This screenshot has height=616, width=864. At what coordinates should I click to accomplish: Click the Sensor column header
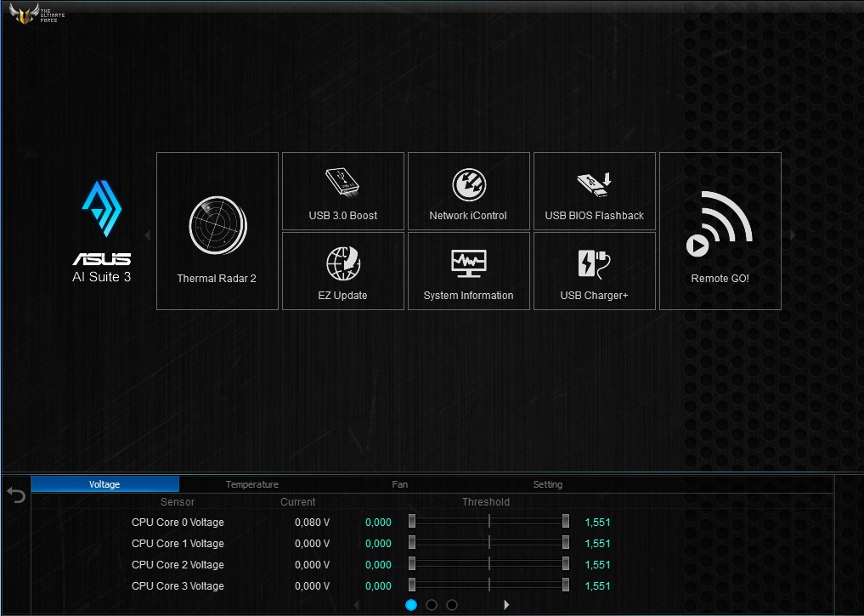[178, 502]
